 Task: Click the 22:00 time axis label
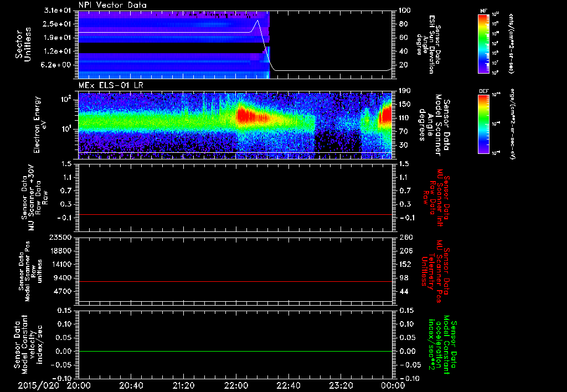click(x=236, y=385)
